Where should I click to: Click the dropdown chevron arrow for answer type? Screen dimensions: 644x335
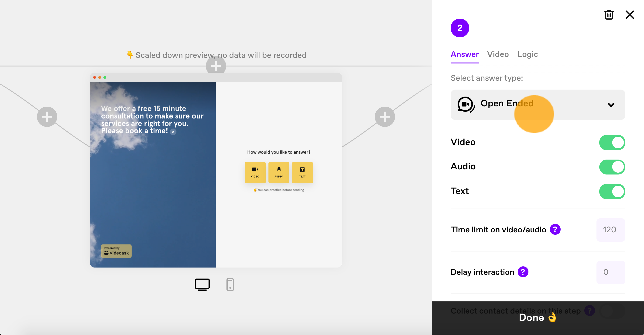click(611, 105)
